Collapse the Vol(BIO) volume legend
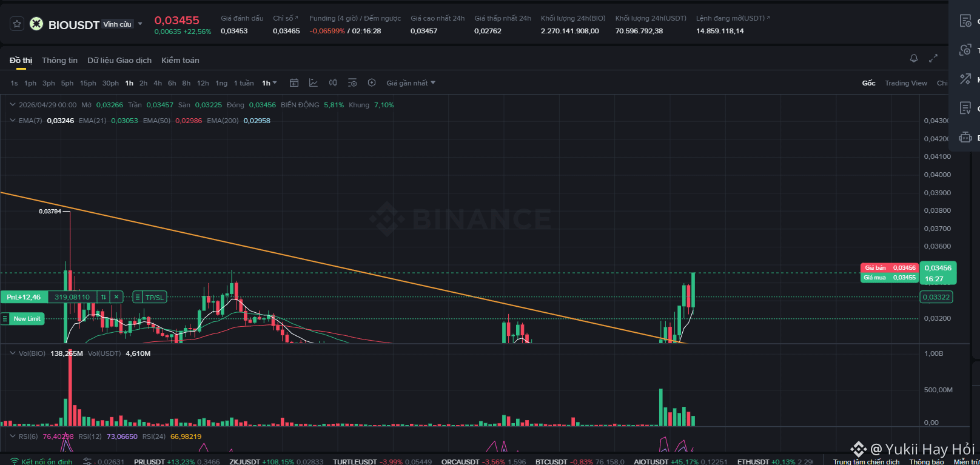The width and height of the screenshot is (980, 465). [x=13, y=353]
